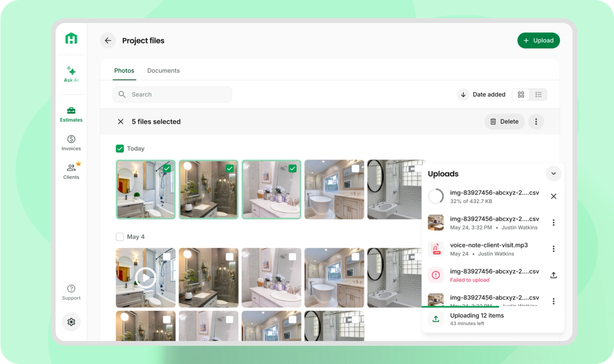
Task: Cancel the upload at 32% of 432.7 KB
Action: tap(553, 196)
